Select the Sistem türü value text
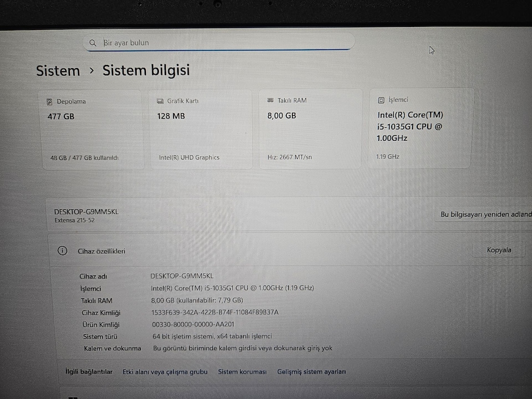Screen dimensions: 532x399 point(212,336)
